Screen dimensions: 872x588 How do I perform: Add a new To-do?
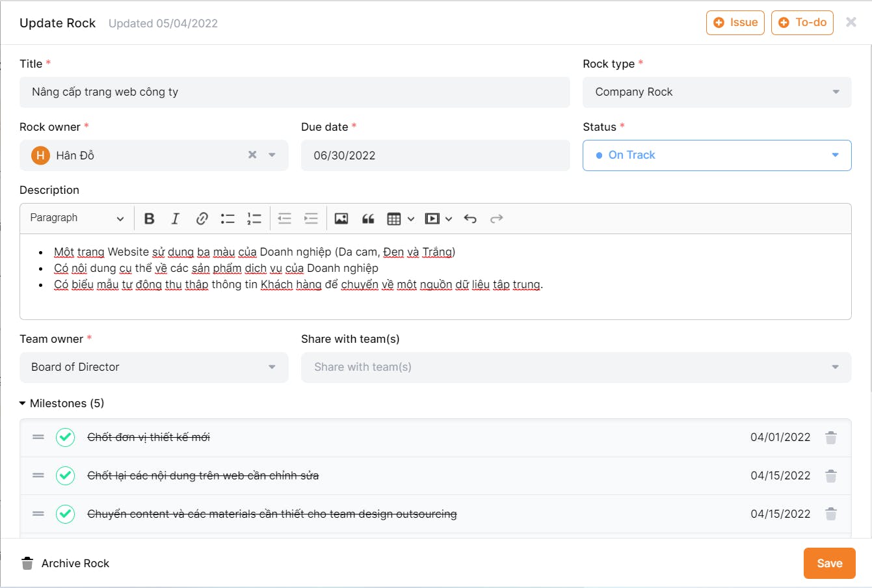point(802,23)
